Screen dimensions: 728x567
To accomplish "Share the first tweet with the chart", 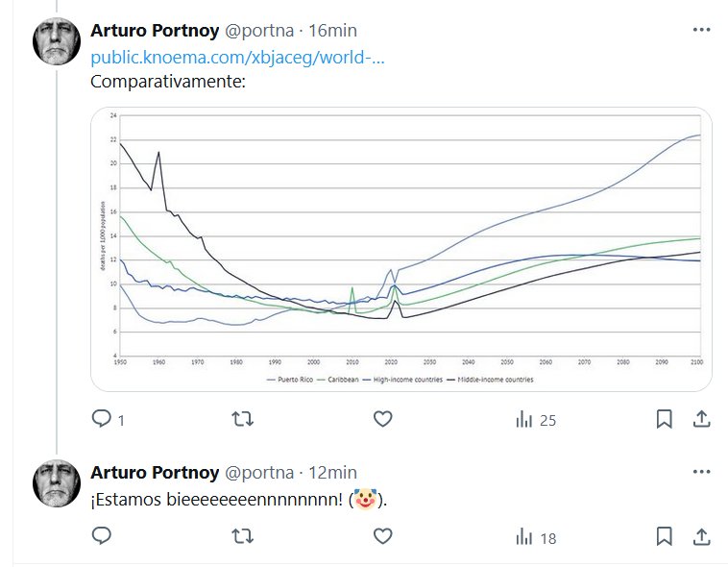I will pyautogui.click(x=701, y=419).
